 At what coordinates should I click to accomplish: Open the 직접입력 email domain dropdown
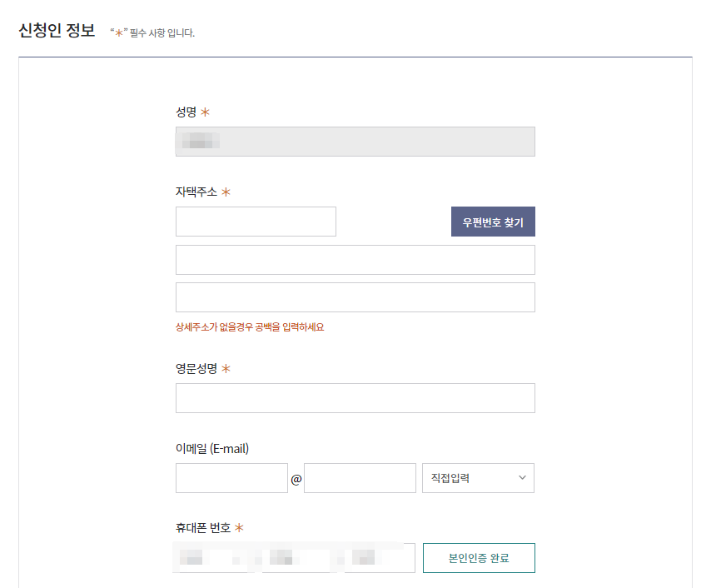(478, 477)
